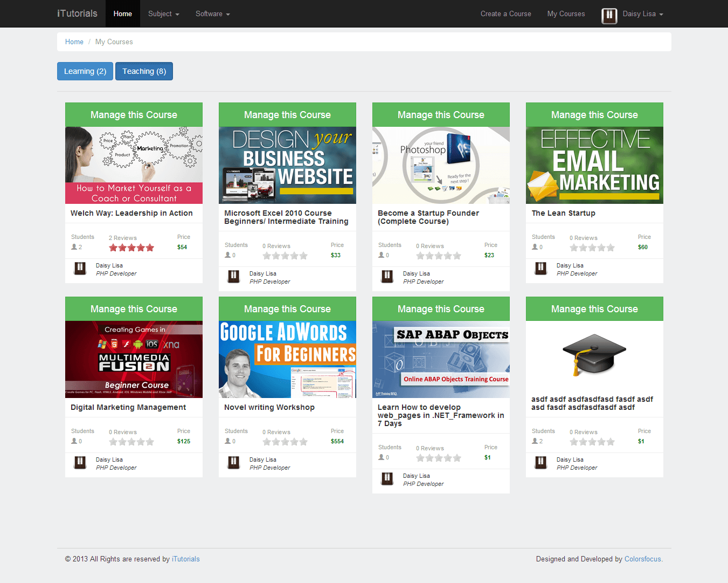Viewport: 728px width, 583px height.
Task: Expand the Daisy Lisa user menu
Action: 643,13
